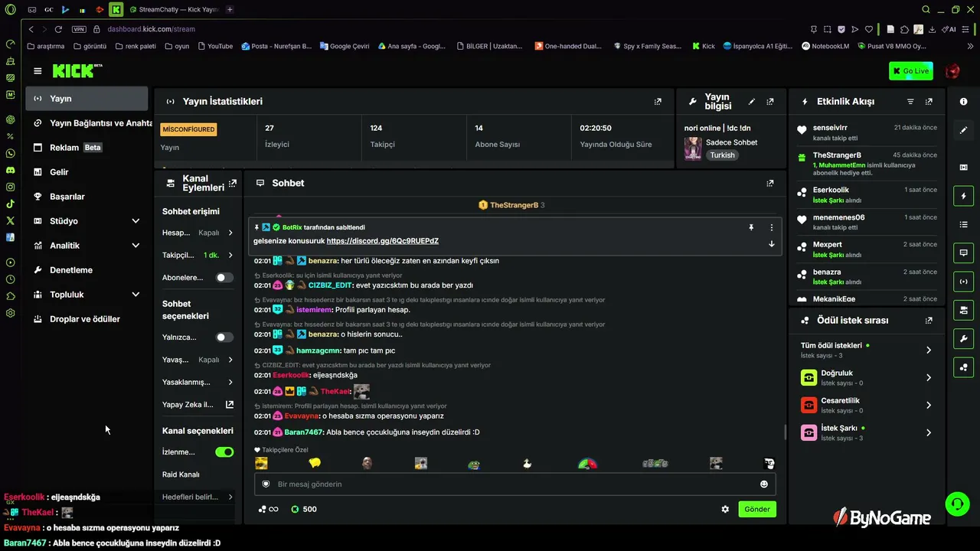Select Yayın in the sidebar
980x551 pixels.
(x=87, y=99)
